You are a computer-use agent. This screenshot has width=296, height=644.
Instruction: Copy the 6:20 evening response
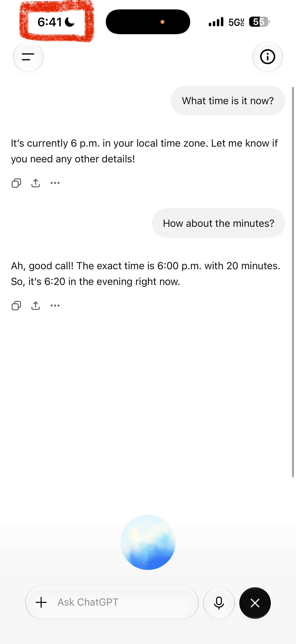(x=16, y=306)
